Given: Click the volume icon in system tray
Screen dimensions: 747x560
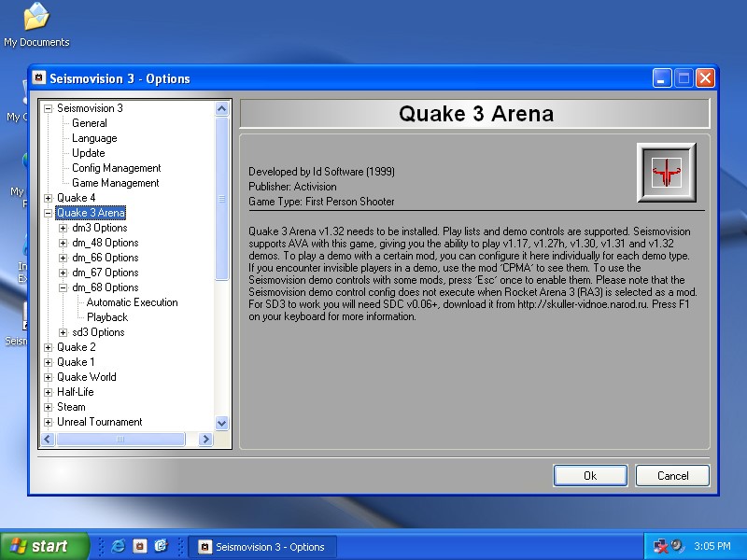Looking at the screenshot, I should coord(677,547).
